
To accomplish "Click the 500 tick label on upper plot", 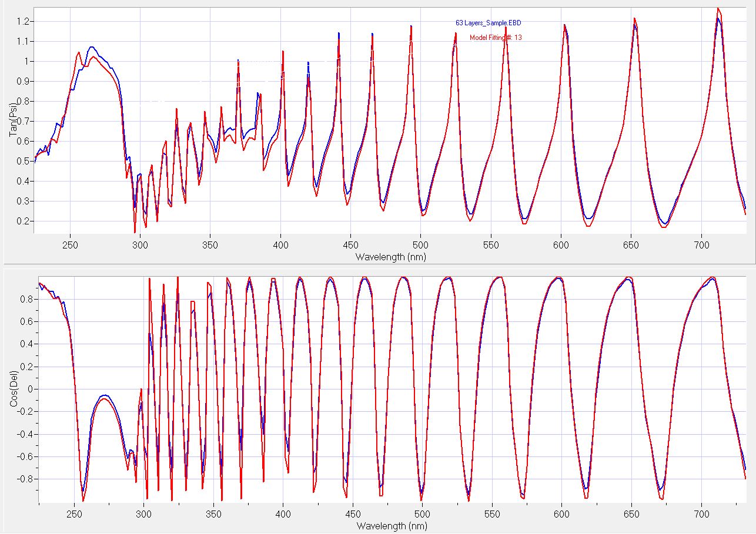I will tap(420, 244).
